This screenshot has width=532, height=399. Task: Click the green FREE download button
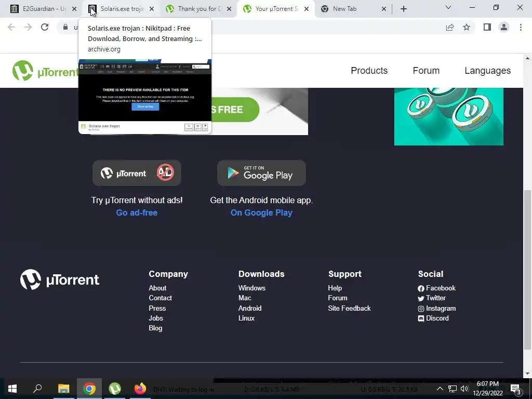tap(235, 110)
